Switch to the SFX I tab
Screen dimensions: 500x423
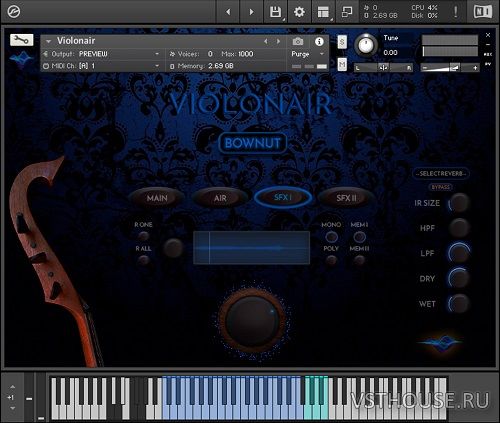[283, 197]
